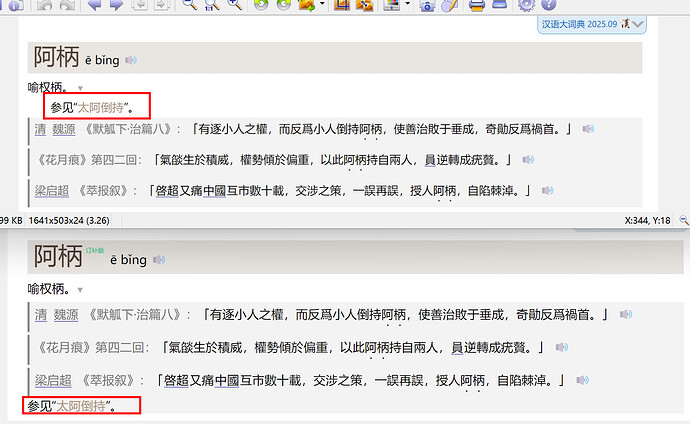
Task: Open help via the question mark icon
Action: click(549, 5)
